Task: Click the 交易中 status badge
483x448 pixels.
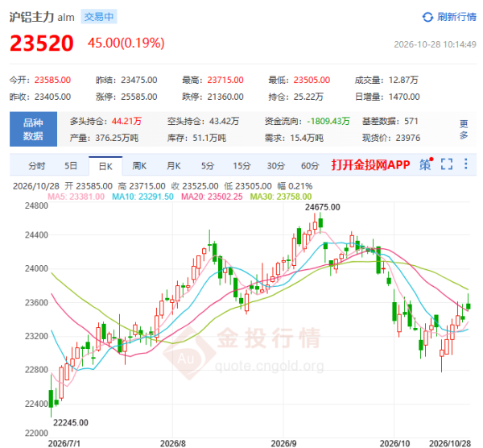Action: point(99,17)
